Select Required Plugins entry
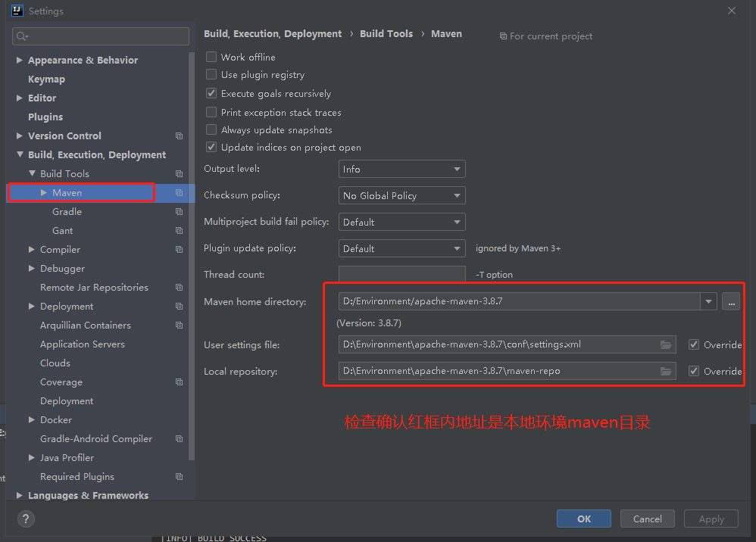756x542 pixels. click(x=77, y=476)
